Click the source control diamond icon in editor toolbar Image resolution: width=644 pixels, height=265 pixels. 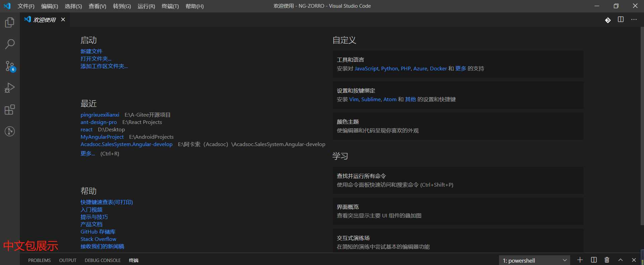point(608,20)
